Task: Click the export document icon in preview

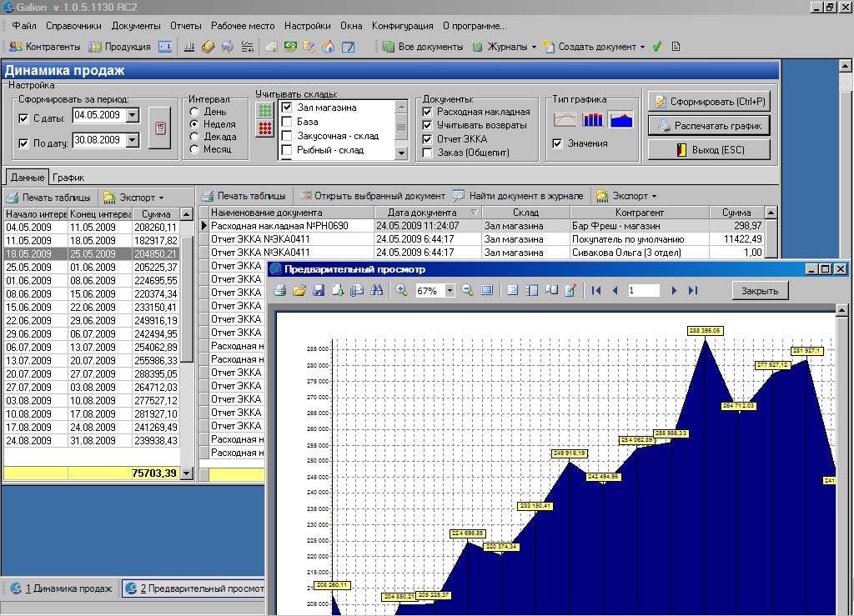Action: pos(338,291)
